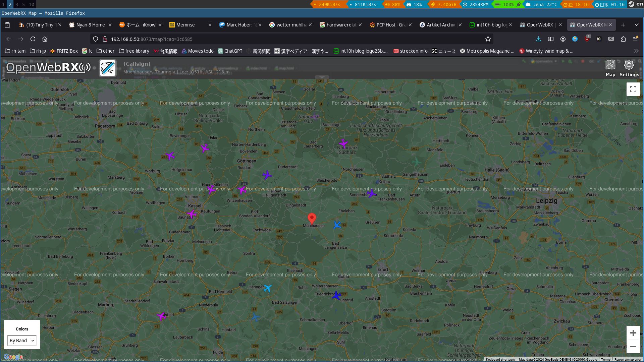This screenshot has width=644, height=362.
Task: Open the OpenWebRX Settings gear
Action: [629, 68]
